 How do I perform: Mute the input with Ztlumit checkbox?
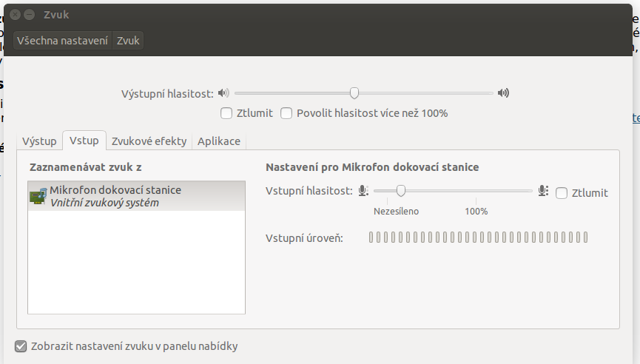(x=562, y=192)
